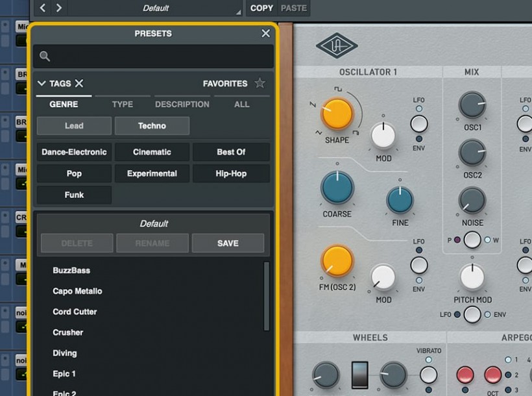Toggle FM mod LFO/ENV switch in Oscillator 1
Viewport: 532px width, 396px height.
419,266
